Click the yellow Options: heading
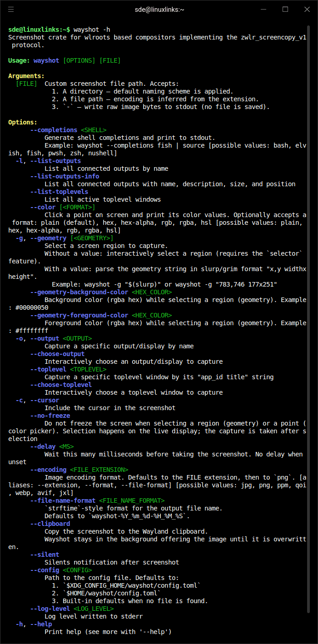 pyautogui.click(x=23, y=122)
